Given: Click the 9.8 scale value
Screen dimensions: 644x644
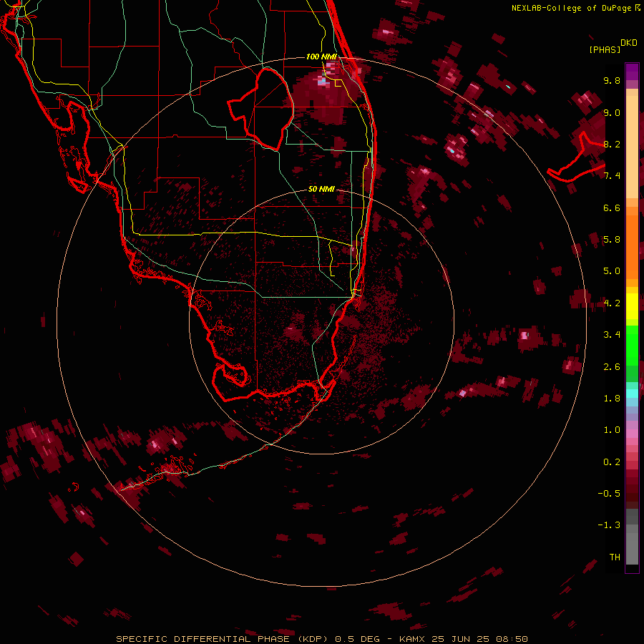Looking at the screenshot, I should [x=612, y=80].
